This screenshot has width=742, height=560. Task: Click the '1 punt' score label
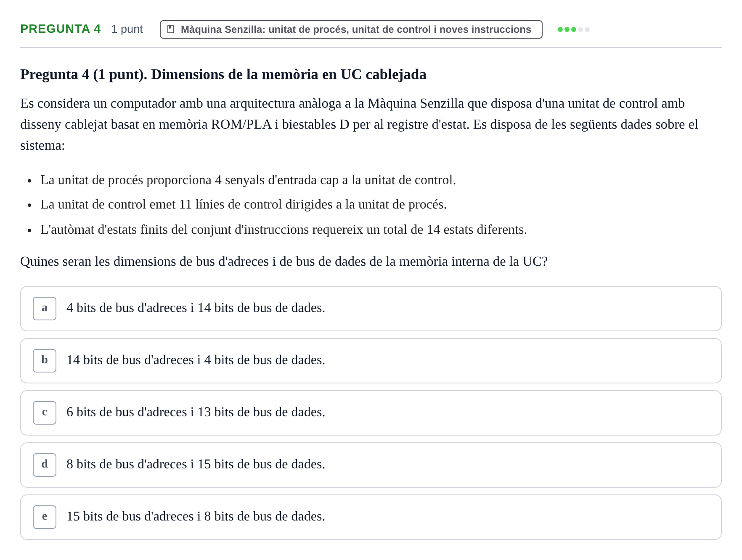[127, 29]
